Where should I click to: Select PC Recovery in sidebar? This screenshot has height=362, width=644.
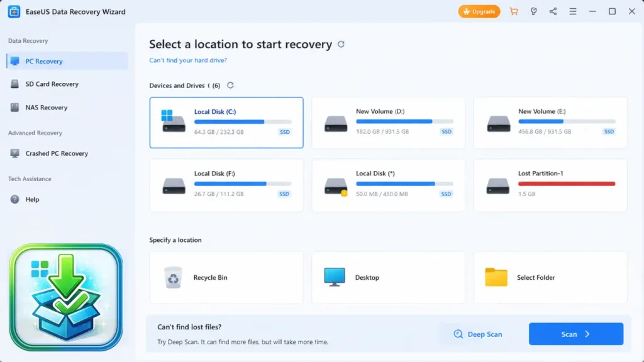coord(67,61)
